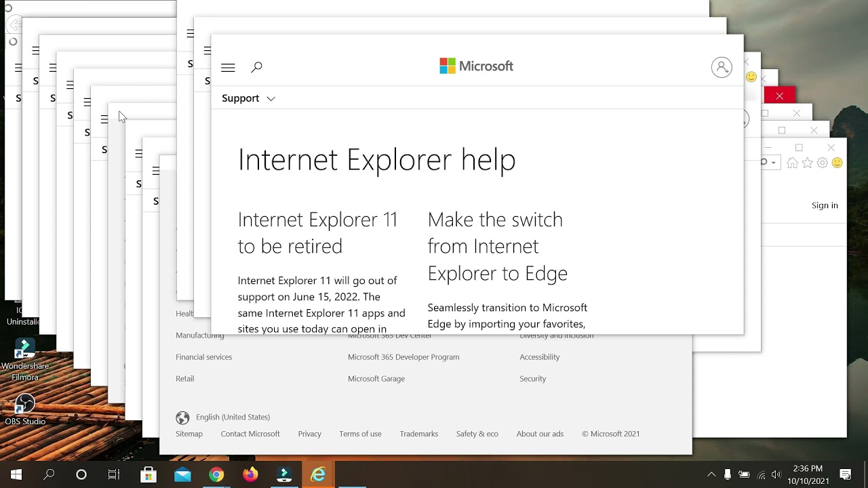Click the 'Security' footer link

532,379
